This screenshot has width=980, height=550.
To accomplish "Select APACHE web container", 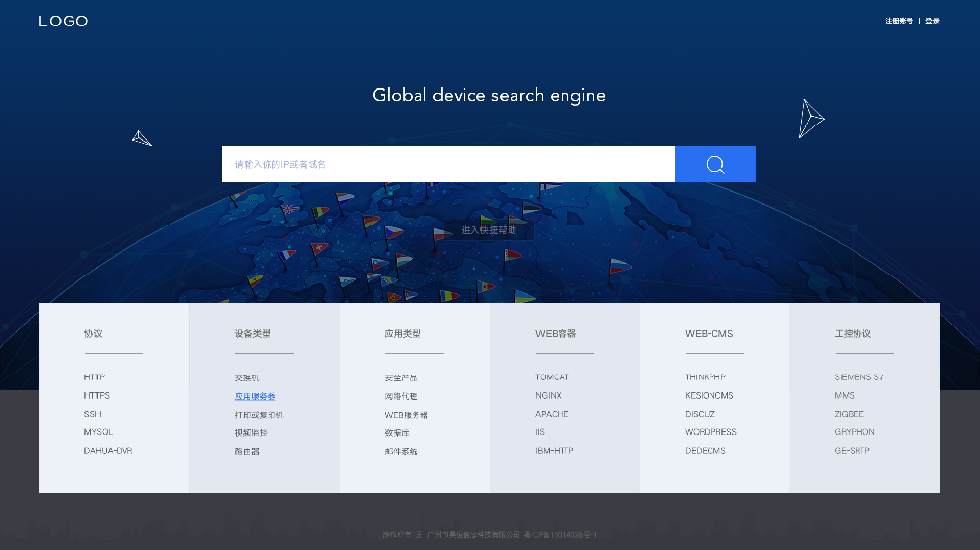I will click(x=552, y=414).
